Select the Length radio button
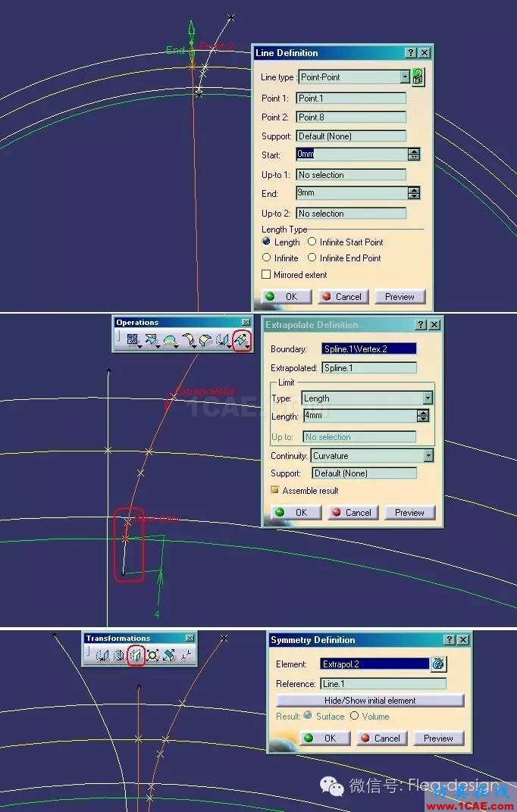This screenshot has width=517, height=812. click(266, 242)
